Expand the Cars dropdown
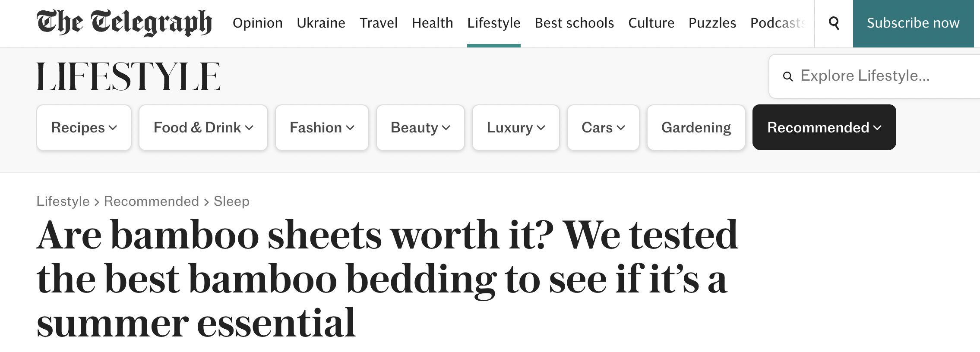This screenshot has width=980, height=352. tap(603, 128)
